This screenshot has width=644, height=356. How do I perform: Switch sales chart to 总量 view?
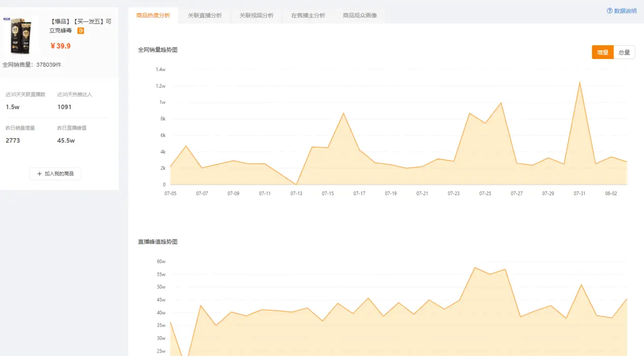pos(624,52)
